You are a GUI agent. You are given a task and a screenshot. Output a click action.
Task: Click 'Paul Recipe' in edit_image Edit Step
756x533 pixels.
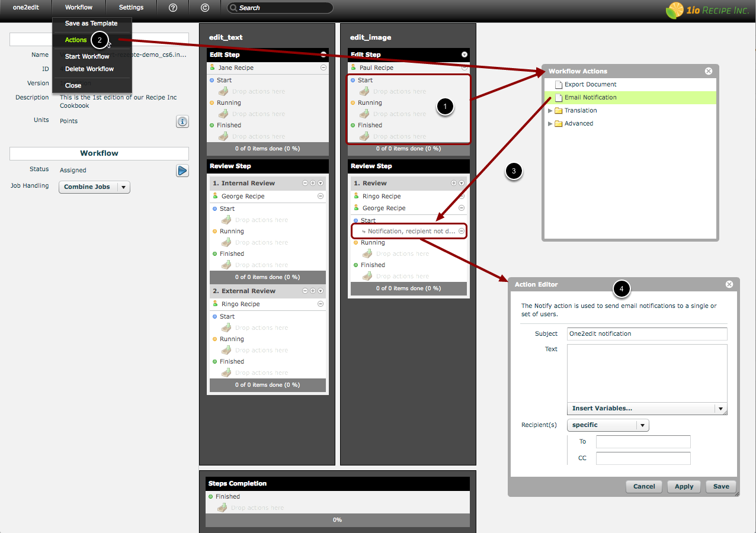pyautogui.click(x=376, y=68)
